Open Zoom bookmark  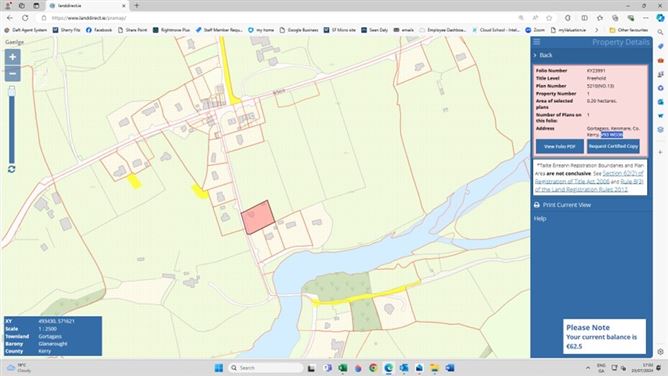point(535,30)
